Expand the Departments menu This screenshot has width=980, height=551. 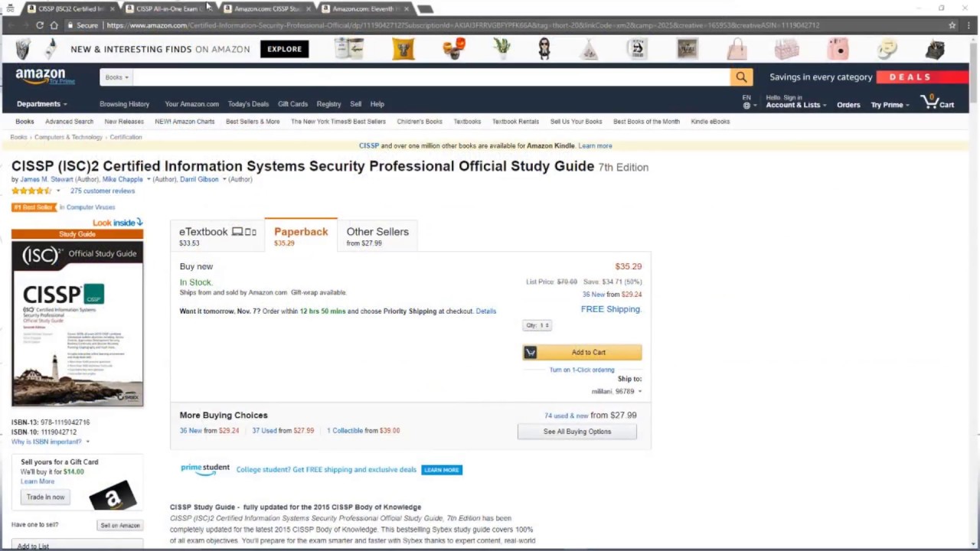click(41, 104)
